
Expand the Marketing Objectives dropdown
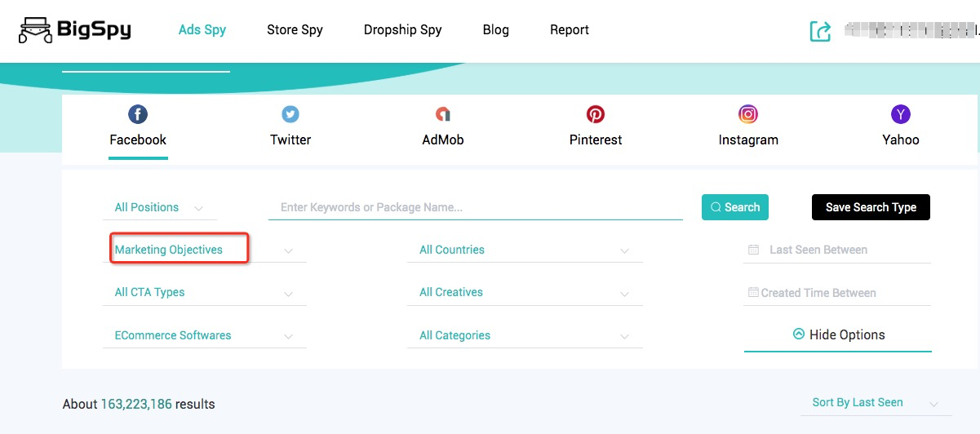point(204,250)
